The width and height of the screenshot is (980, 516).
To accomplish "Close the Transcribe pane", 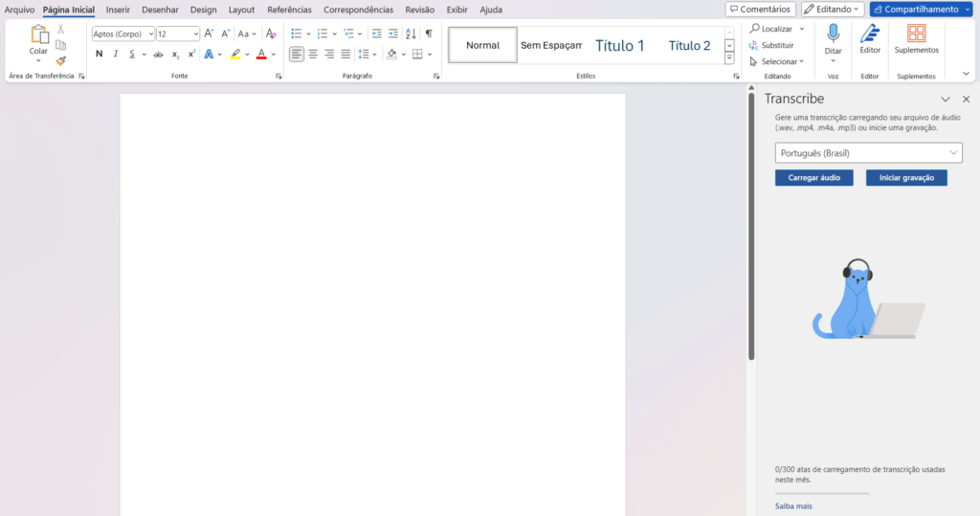I will pos(967,100).
